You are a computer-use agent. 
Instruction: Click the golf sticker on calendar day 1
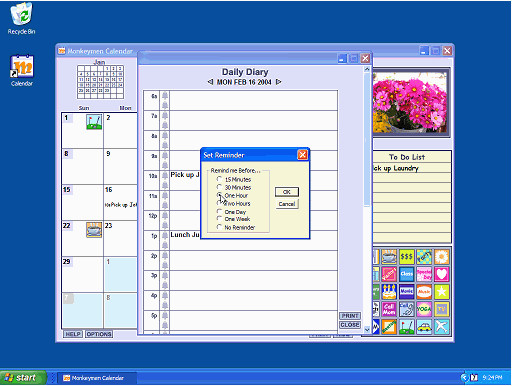point(94,122)
